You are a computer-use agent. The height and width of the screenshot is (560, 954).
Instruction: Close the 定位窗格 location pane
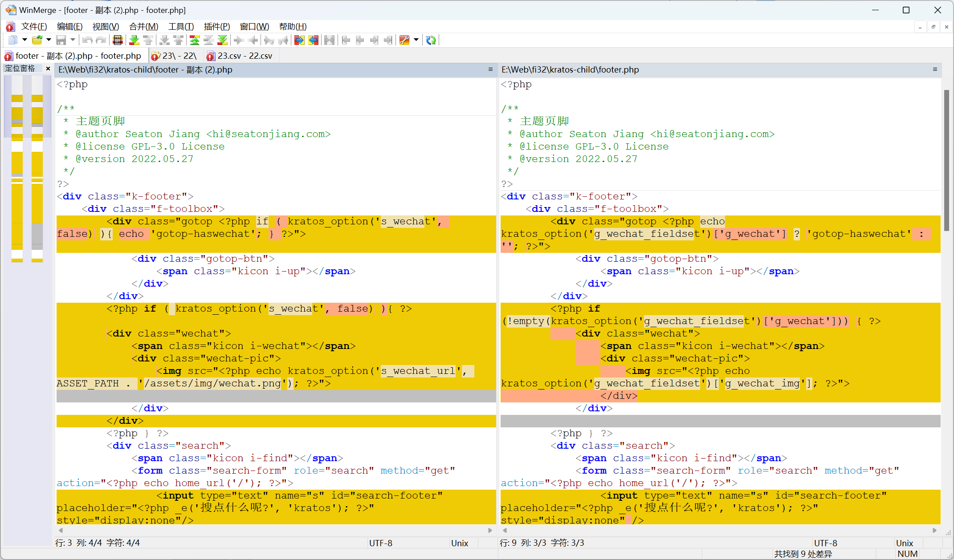point(48,69)
